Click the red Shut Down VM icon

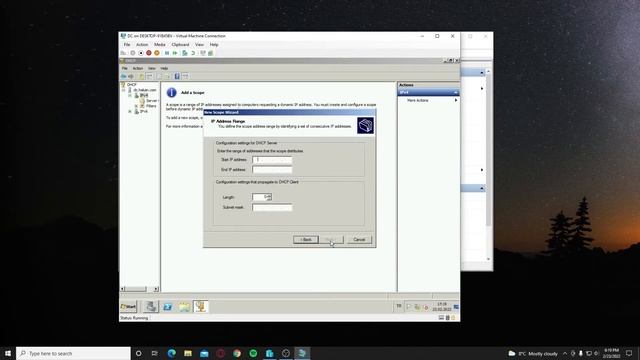(149, 53)
